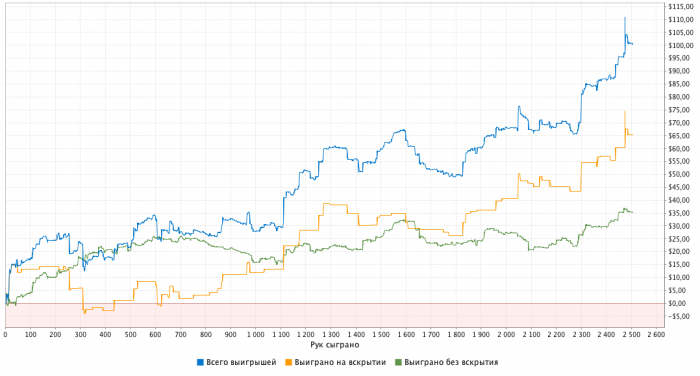Click the 2 000 x-axis tick label
Image resolution: width=700 pixels, height=376 pixels.
click(x=506, y=334)
